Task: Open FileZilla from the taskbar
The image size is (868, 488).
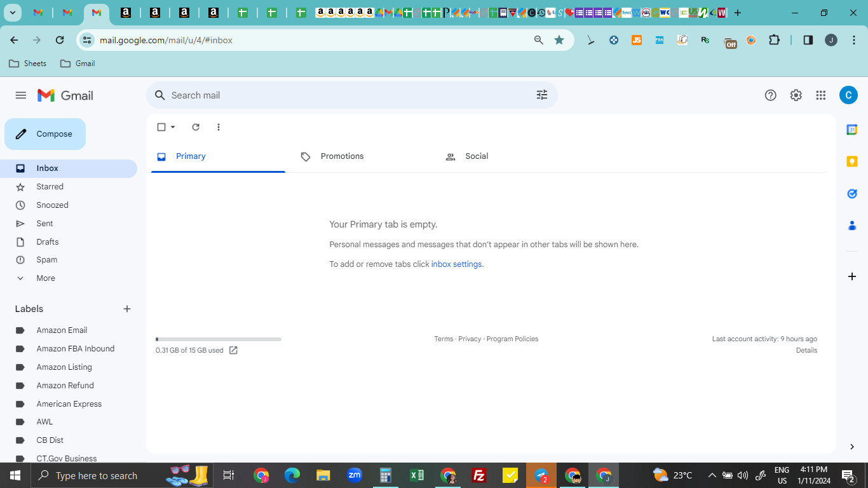Action: pyautogui.click(x=479, y=475)
